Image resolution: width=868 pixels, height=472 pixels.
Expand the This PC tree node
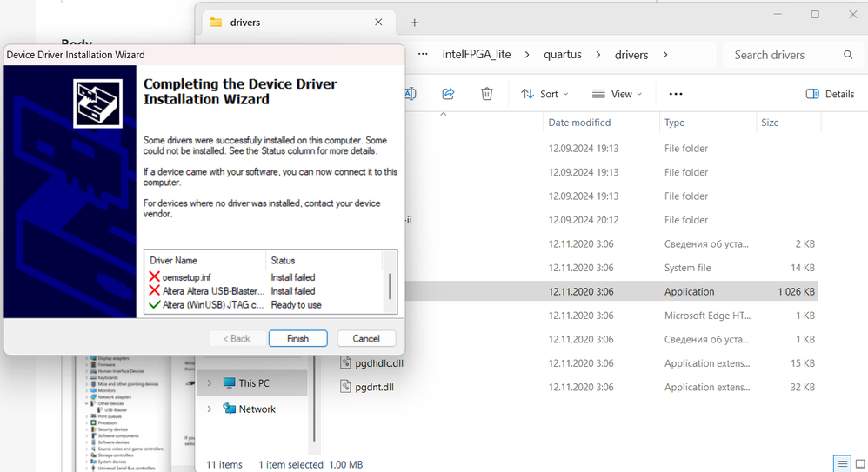pyautogui.click(x=209, y=382)
